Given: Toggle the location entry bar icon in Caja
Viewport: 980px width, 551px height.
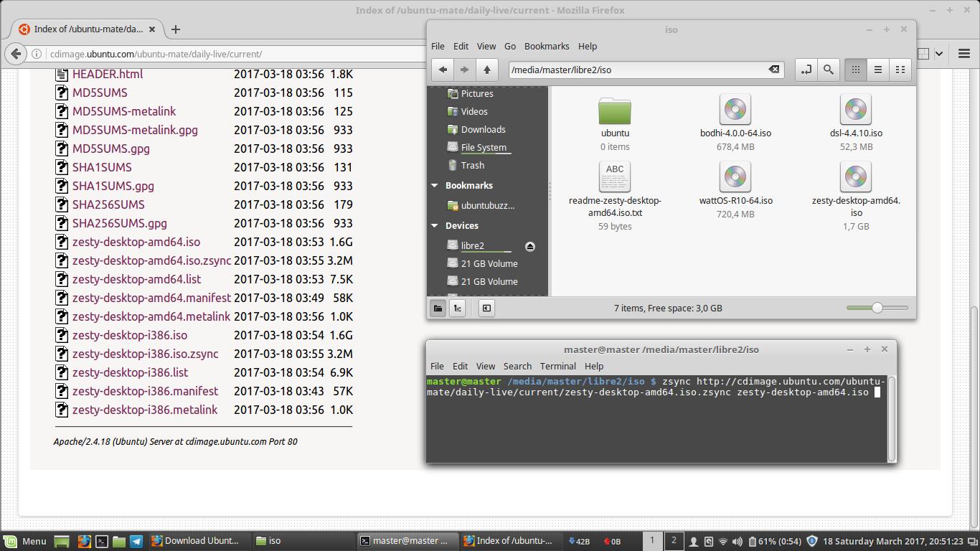Looking at the screenshot, I should point(806,70).
